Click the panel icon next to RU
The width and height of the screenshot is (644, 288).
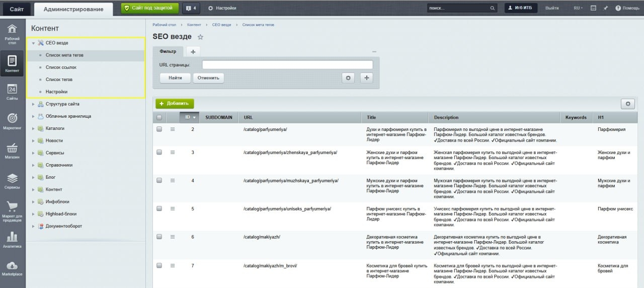pyautogui.click(x=594, y=8)
